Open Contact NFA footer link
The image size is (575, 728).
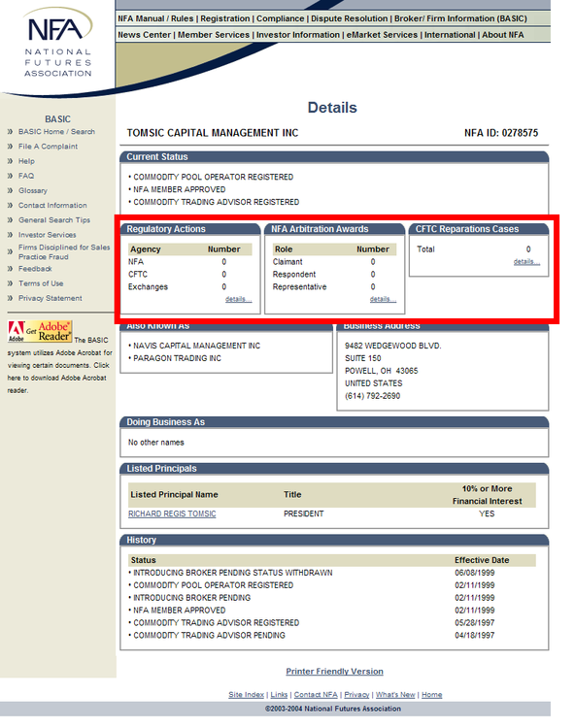(316, 695)
